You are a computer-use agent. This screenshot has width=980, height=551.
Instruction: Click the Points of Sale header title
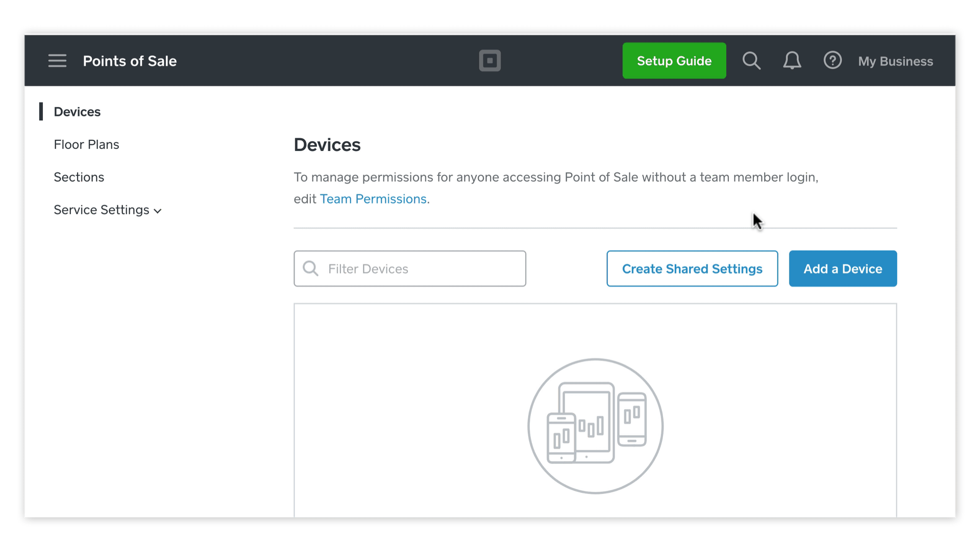(130, 61)
